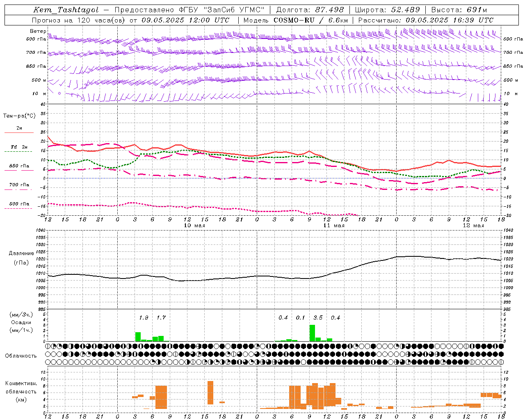Click the Ветер panel label
525x420 pixels.
click(38, 31)
